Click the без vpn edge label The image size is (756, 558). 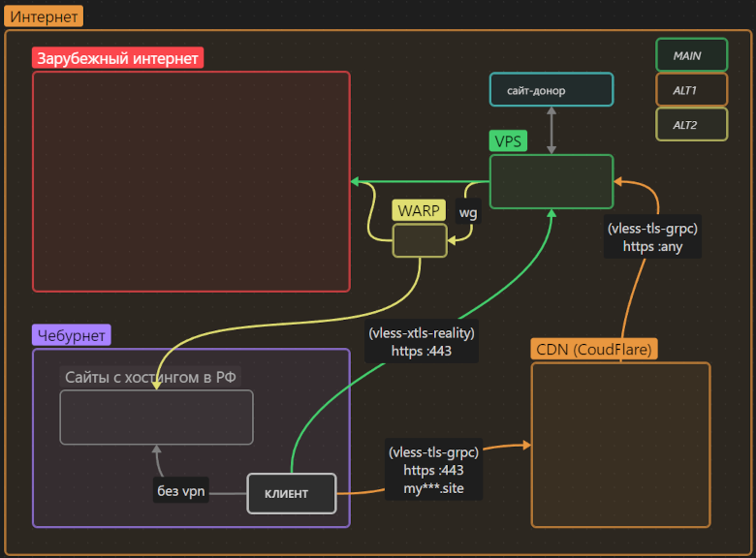[181, 491]
